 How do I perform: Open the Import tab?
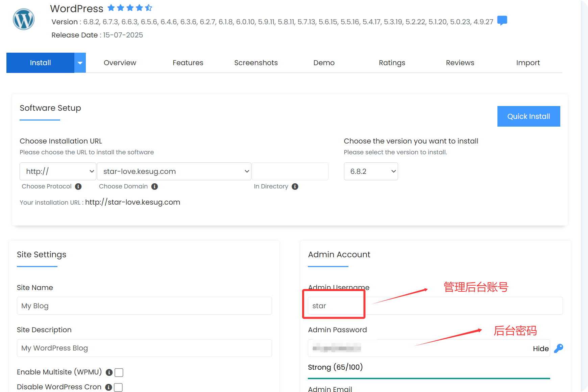[528, 63]
